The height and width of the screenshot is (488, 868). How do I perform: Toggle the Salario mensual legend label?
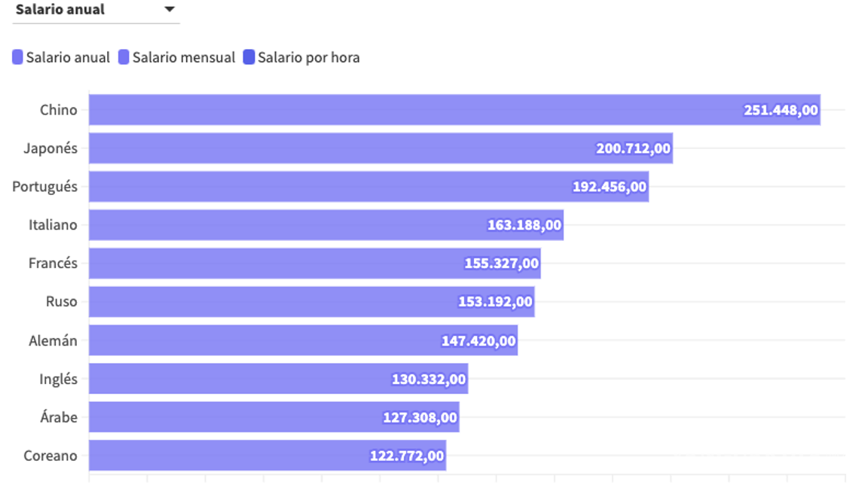point(184,57)
